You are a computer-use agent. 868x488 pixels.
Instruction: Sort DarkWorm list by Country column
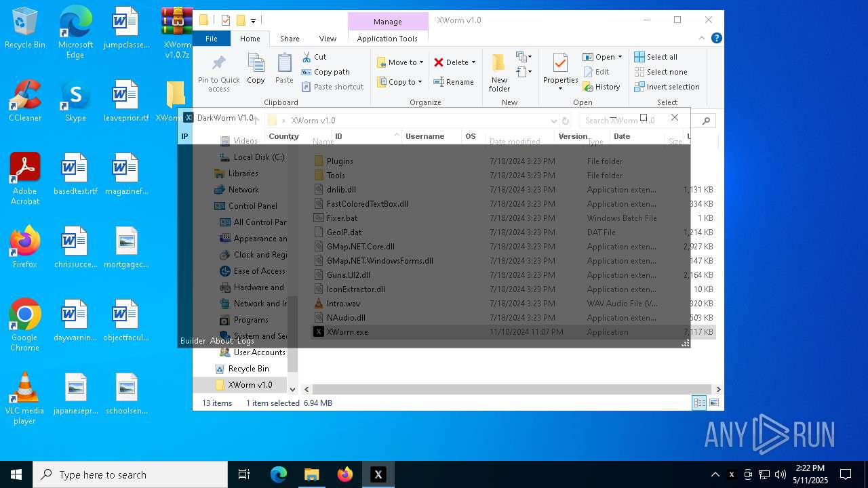[283, 136]
